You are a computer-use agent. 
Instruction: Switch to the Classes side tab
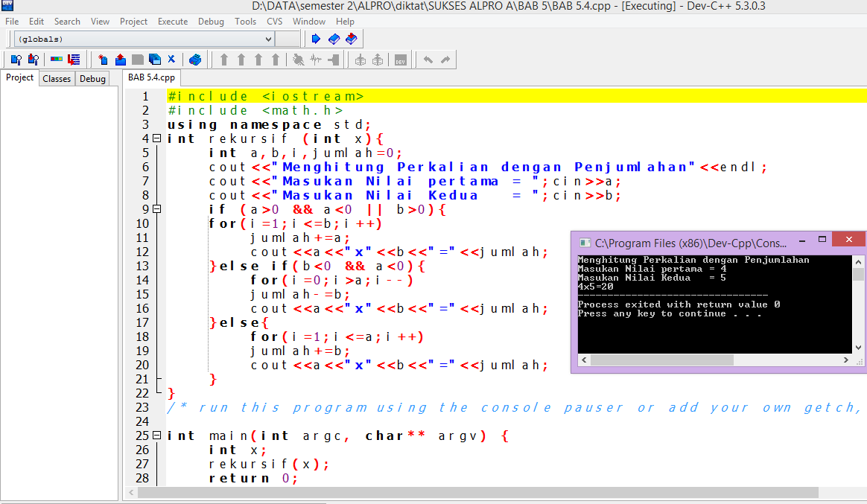57,78
